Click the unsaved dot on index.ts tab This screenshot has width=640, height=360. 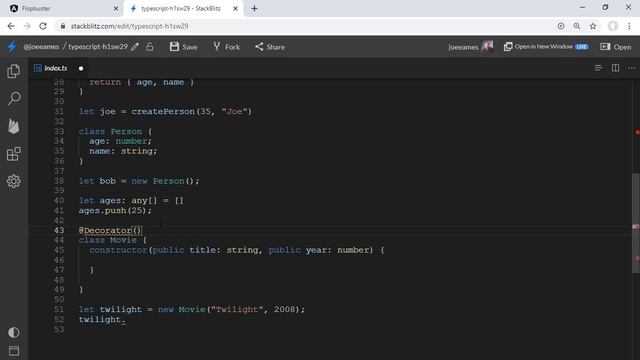tap(81, 68)
